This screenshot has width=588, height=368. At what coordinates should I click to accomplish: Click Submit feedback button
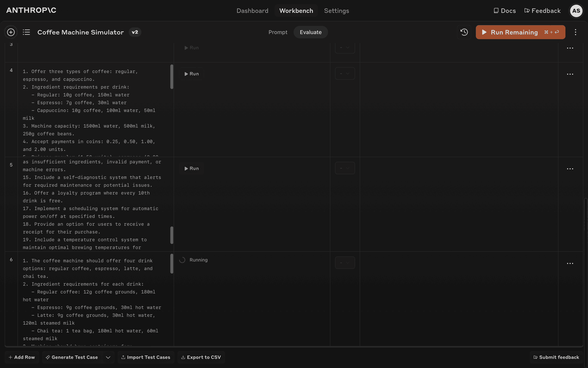(556, 357)
